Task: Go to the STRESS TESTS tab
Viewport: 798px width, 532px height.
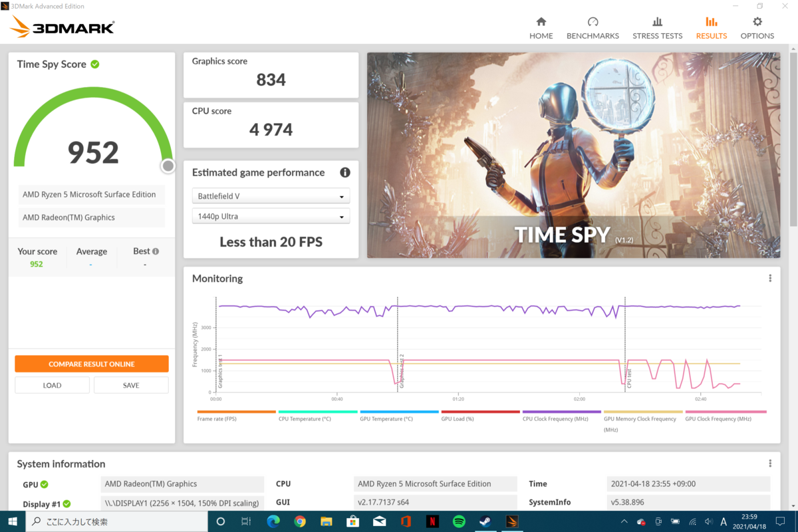Action: (x=657, y=28)
